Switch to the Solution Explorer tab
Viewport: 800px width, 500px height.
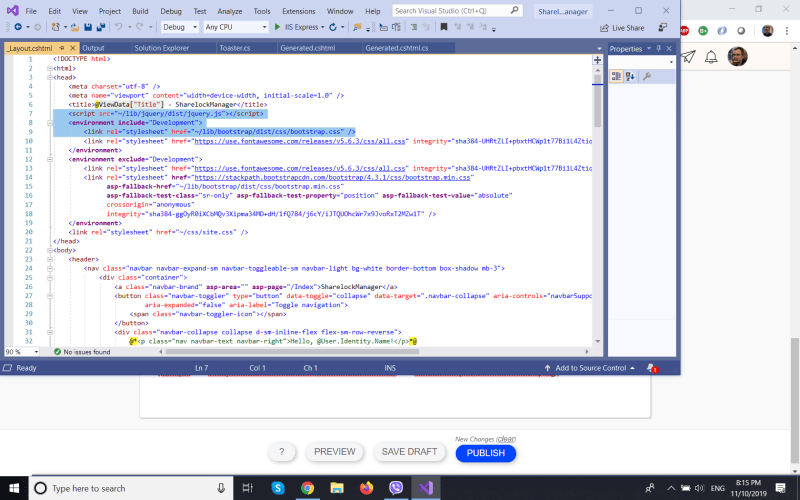pos(161,48)
